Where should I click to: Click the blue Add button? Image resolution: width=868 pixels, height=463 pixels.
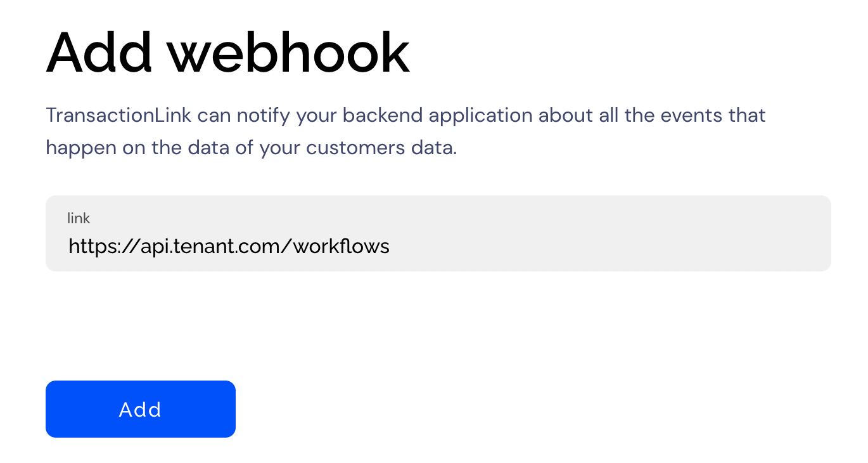pyautogui.click(x=140, y=409)
